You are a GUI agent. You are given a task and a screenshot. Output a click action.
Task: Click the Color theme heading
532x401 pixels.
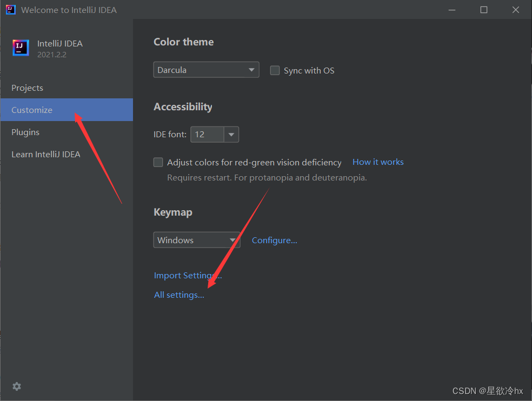(184, 42)
